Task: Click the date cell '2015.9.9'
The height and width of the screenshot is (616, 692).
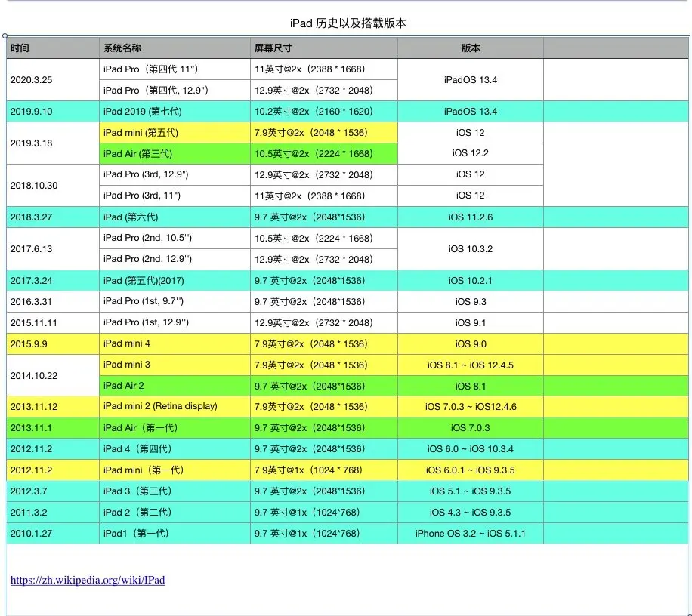Action: (x=53, y=344)
